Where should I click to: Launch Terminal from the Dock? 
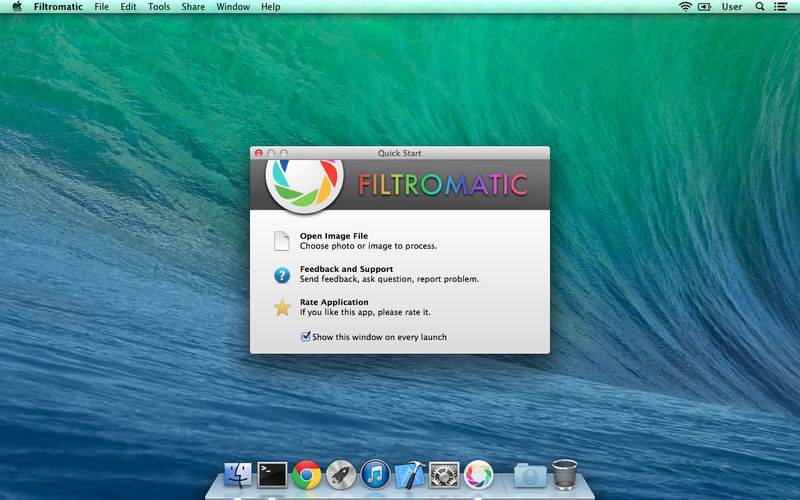272,475
